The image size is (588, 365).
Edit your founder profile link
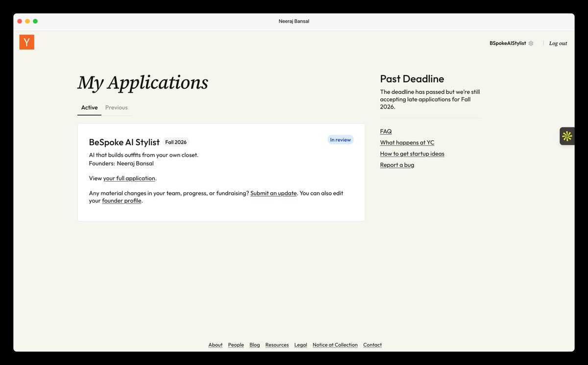pyautogui.click(x=122, y=201)
